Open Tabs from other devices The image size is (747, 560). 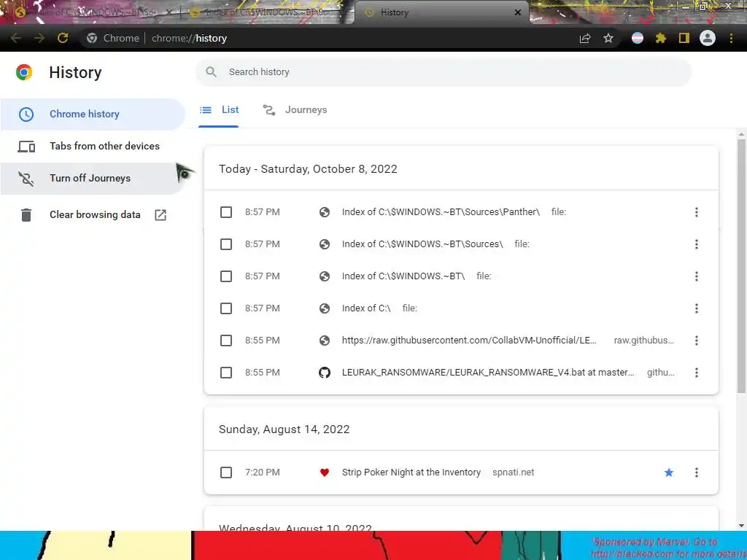coord(93,146)
